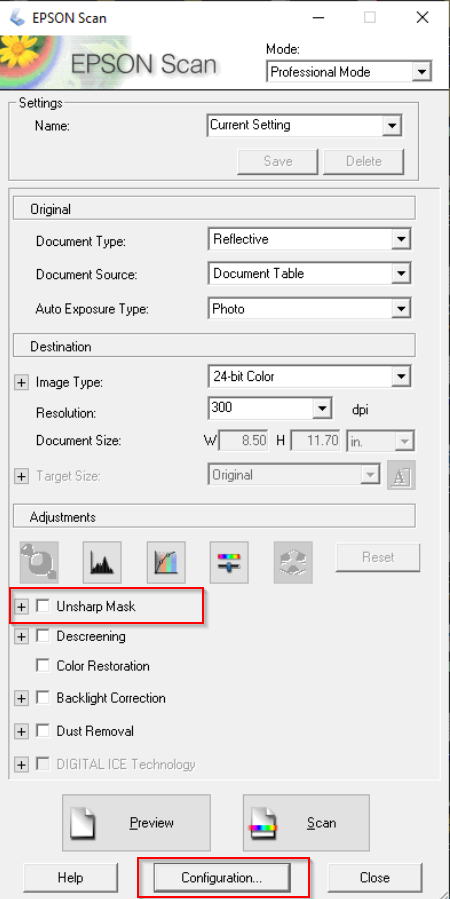
Task: Enable Dust Removal checkbox
Action: click(x=42, y=731)
